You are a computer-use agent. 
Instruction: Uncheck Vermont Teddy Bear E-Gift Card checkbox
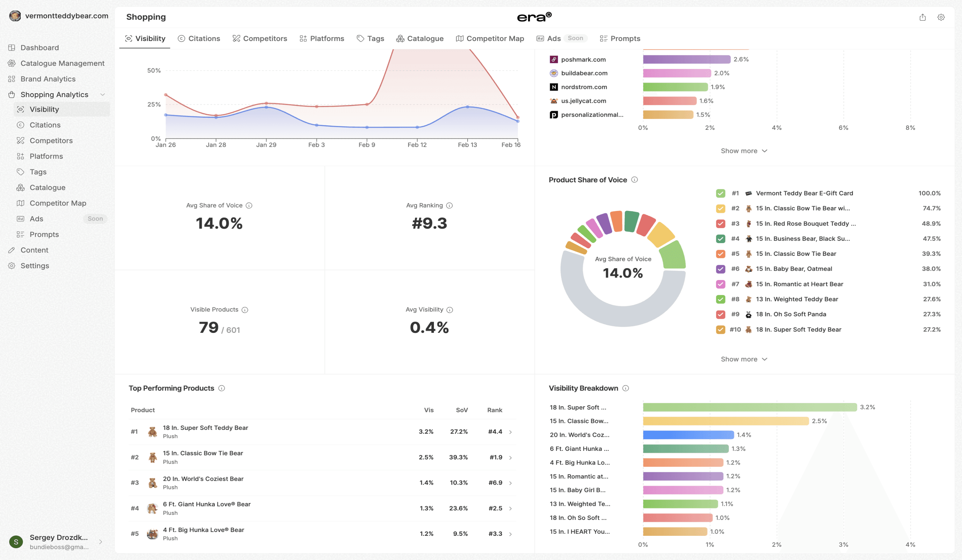720,193
